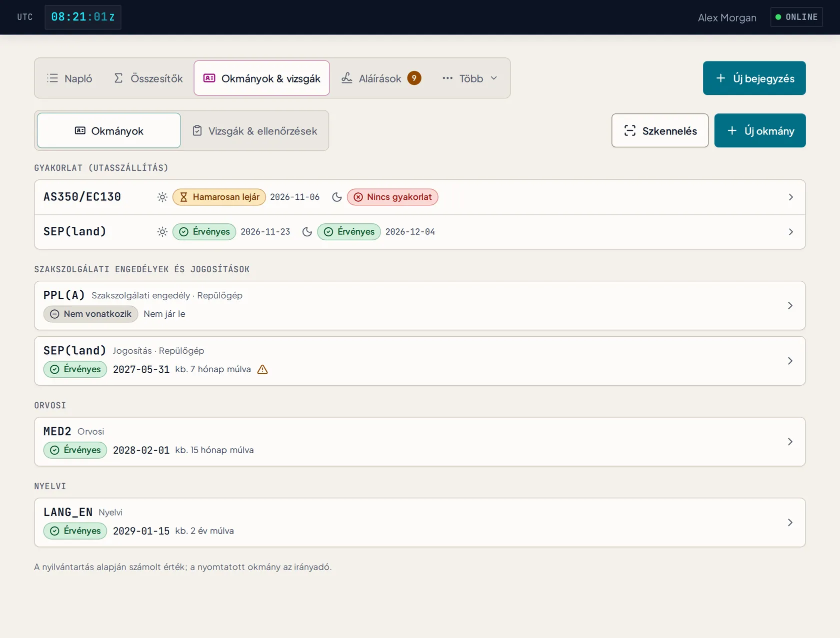The width and height of the screenshot is (840, 638).
Task: Open the Aláírások tab
Action: 381,78
